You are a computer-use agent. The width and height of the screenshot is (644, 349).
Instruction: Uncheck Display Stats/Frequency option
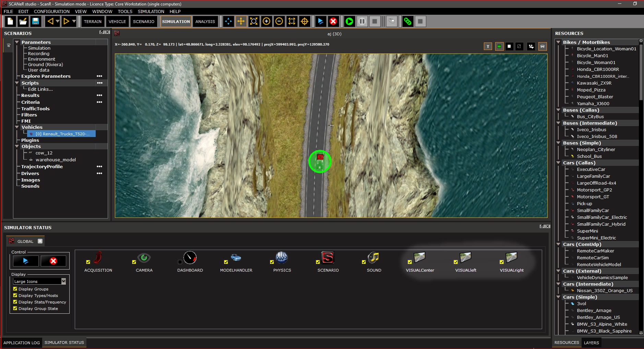[15, 302]
